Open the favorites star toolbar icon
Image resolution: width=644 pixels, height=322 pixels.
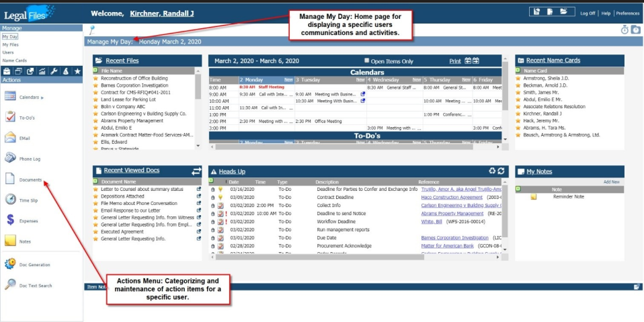(77, 71)
